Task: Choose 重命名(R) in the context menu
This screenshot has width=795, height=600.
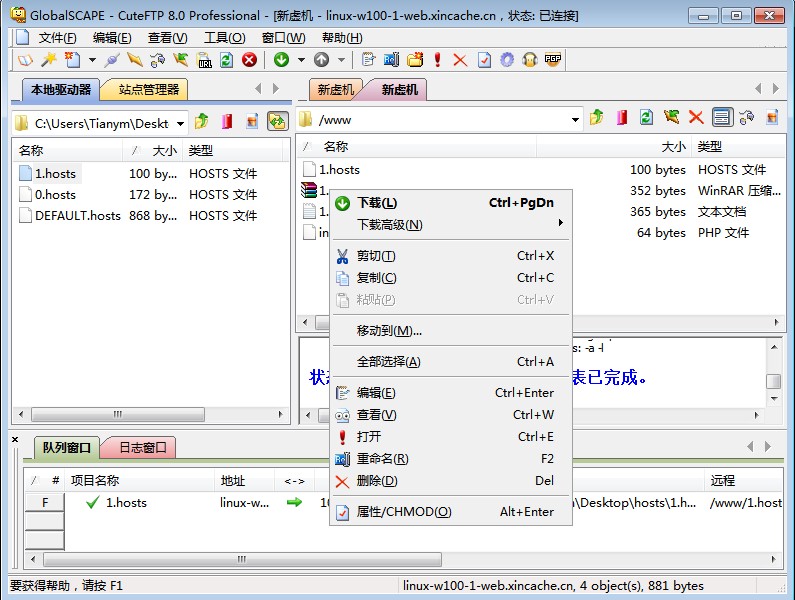Action: tap(451, 459)
